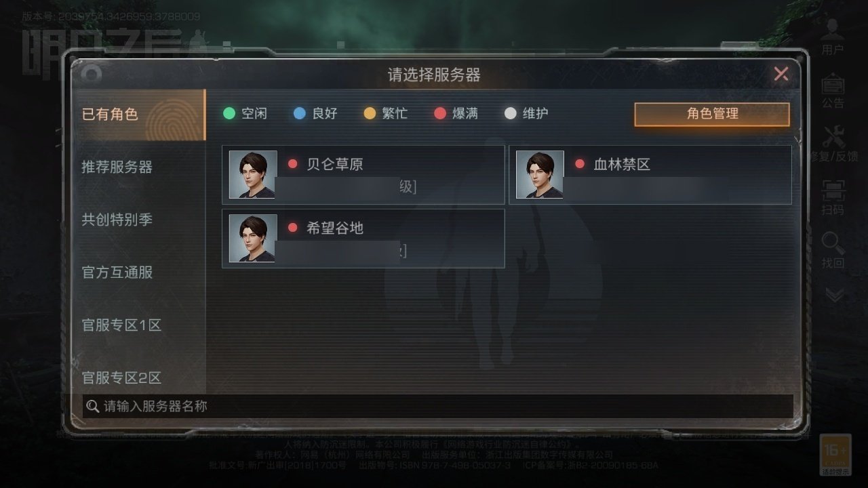The height and width of the screenshot is (488, 868).
Task: Click the search magnifier in the server box
Action: 93,406
